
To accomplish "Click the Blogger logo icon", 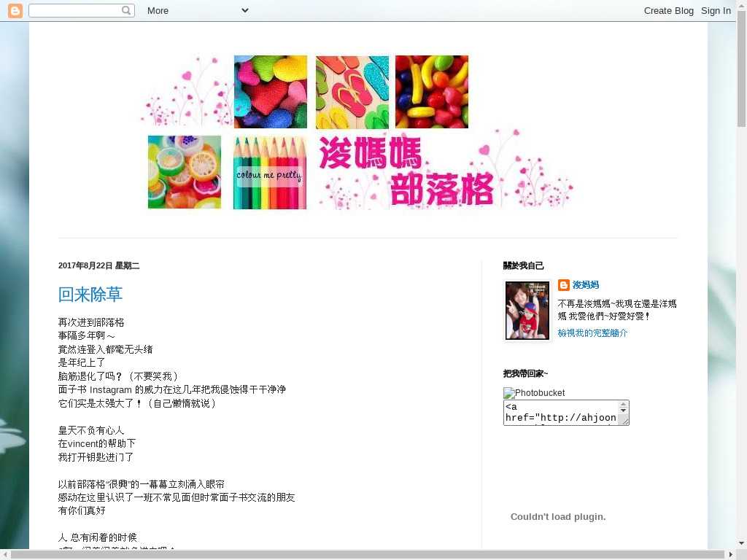I will [15, 10].
